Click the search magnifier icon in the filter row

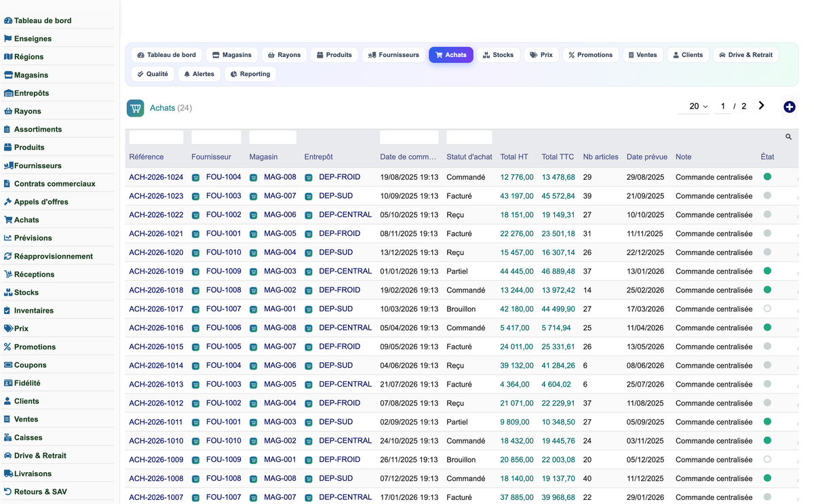point(788,137)
